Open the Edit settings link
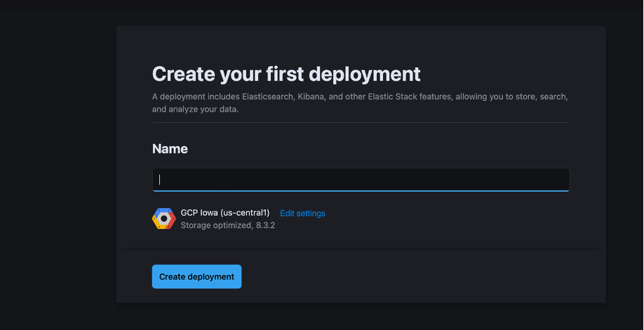644x330 pixels. 302,213
